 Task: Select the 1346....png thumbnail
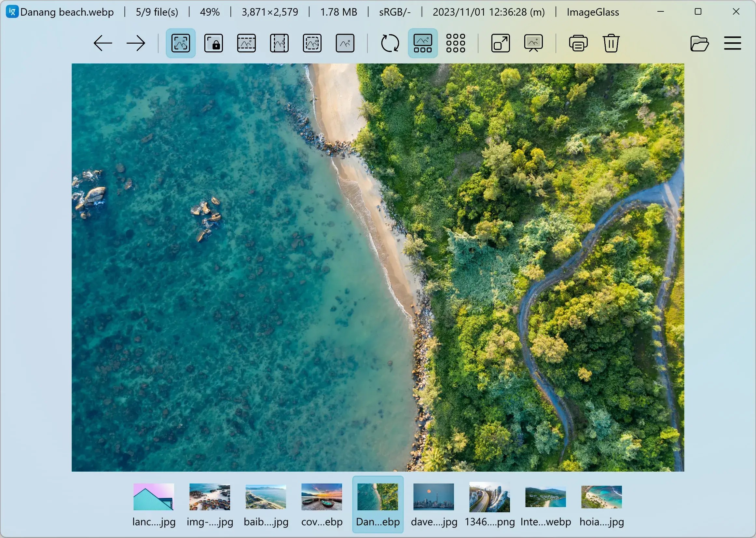click(x=490, y=497)
